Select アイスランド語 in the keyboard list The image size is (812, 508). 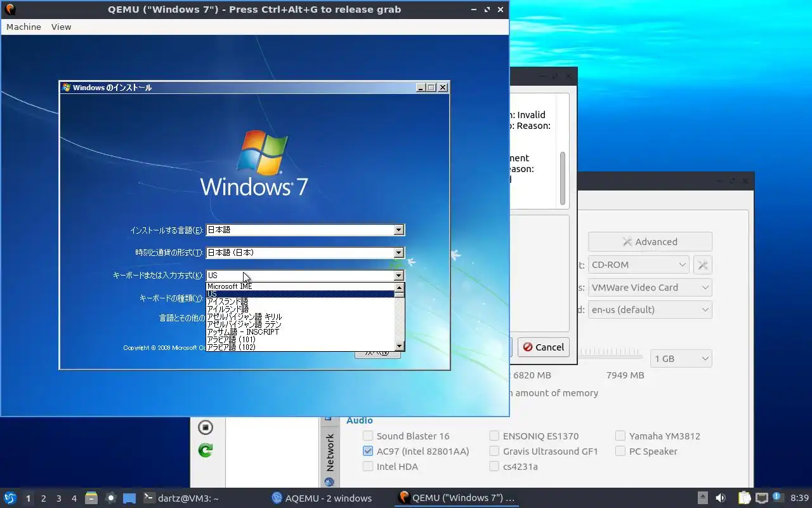(x=300, y=302)
